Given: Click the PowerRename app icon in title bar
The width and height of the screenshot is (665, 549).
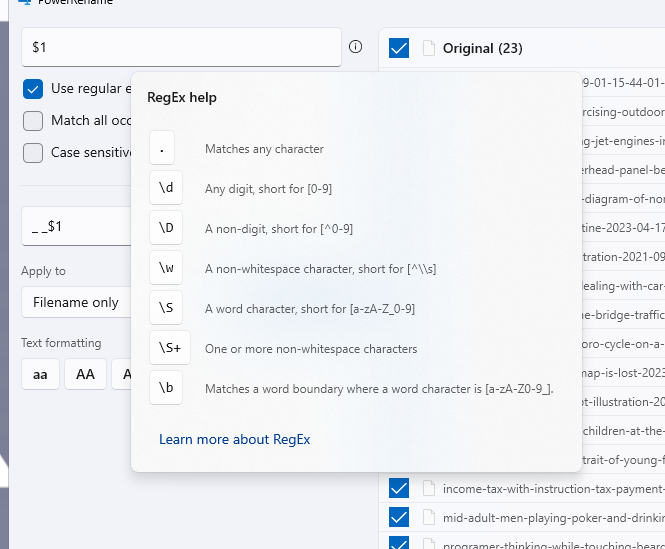Looking at the screenshot, I should click(25, 2).
